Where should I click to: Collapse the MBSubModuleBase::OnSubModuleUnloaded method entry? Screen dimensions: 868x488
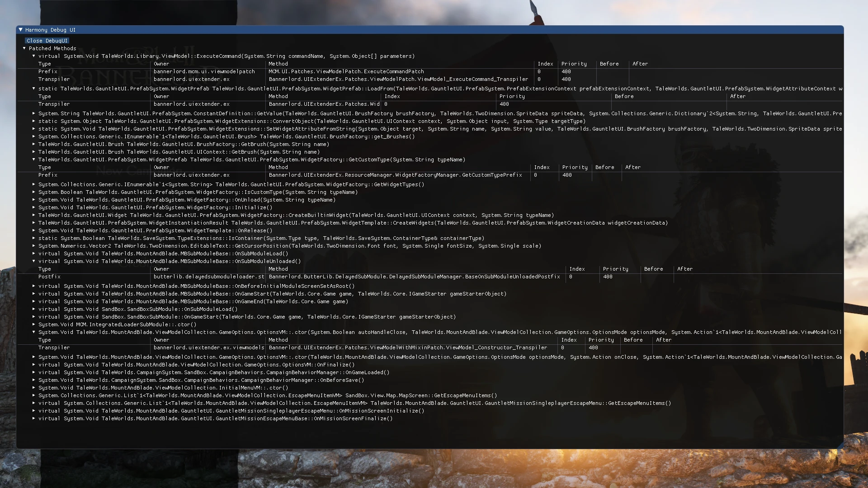click(x=34, y=261)
